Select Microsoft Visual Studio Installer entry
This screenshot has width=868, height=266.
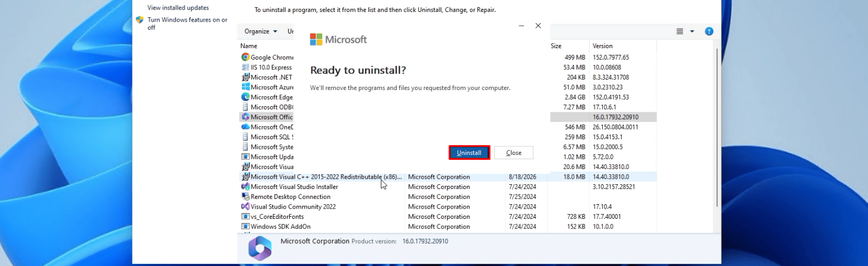click(294, 187)
